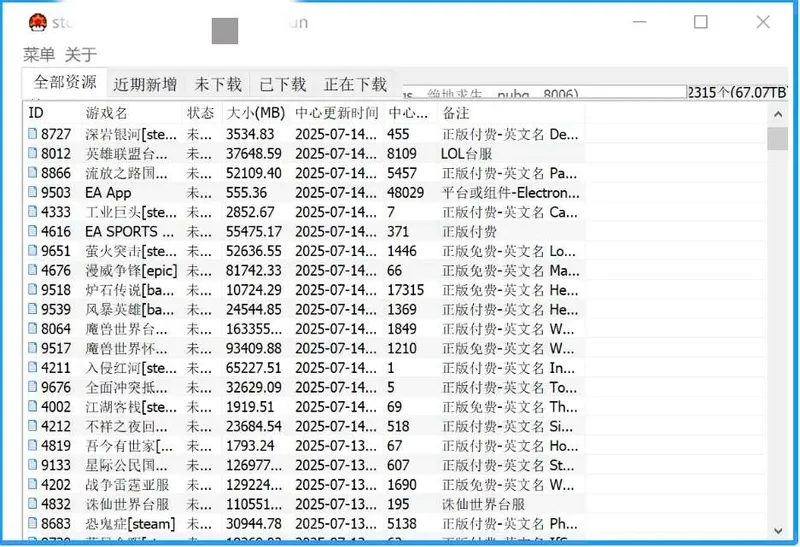Viewport: 800px width, 547px height.
Task: Click the file icon beside ID 4616
Action: (x=32, y=232)
